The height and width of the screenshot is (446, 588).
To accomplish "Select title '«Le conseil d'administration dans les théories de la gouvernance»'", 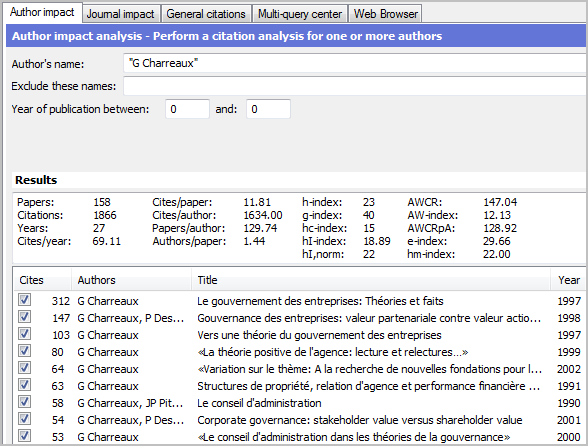I will (354, 437).
